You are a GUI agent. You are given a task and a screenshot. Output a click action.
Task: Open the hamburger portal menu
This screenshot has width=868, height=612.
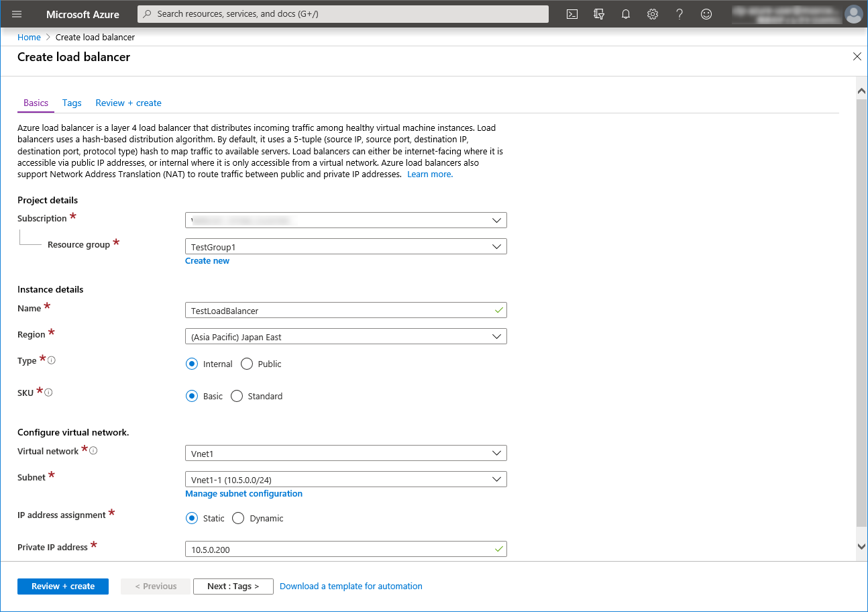point(17,14)
